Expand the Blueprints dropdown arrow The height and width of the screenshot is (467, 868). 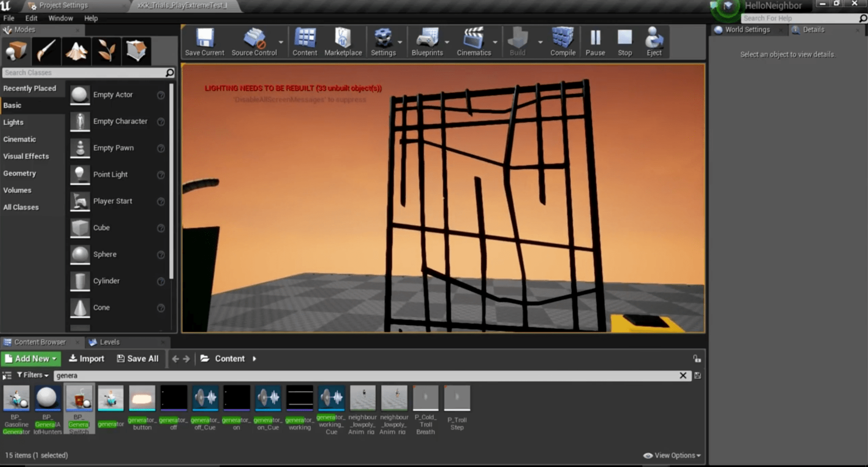(x=447, y=42)
